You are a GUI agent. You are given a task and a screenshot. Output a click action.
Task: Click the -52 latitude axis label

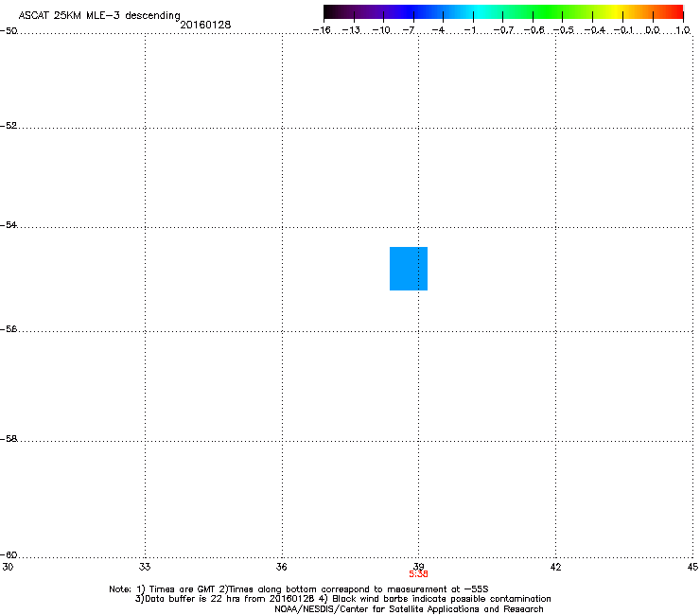(9, 126)
